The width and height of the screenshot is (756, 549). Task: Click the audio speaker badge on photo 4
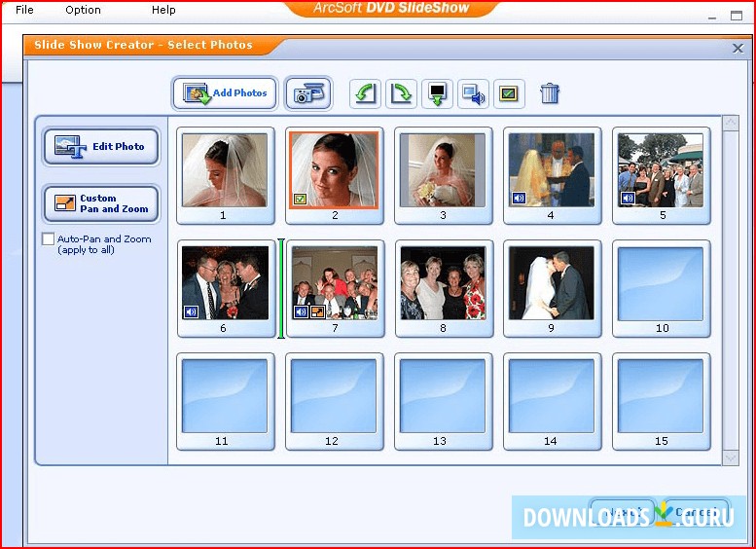519,198
